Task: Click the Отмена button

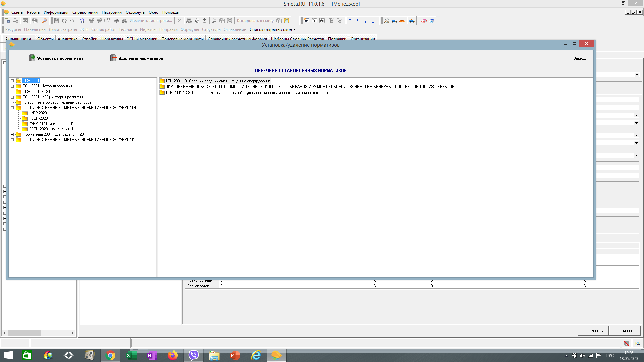Action: coord(625,331)
